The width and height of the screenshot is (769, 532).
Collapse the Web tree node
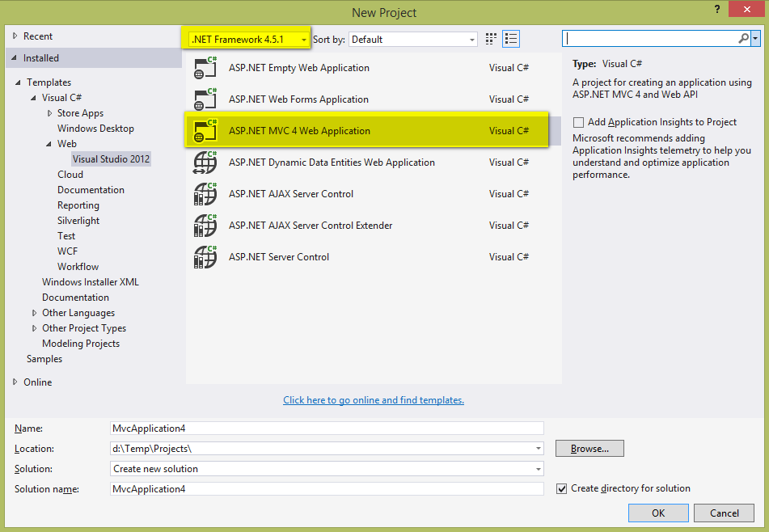[49, 144]
